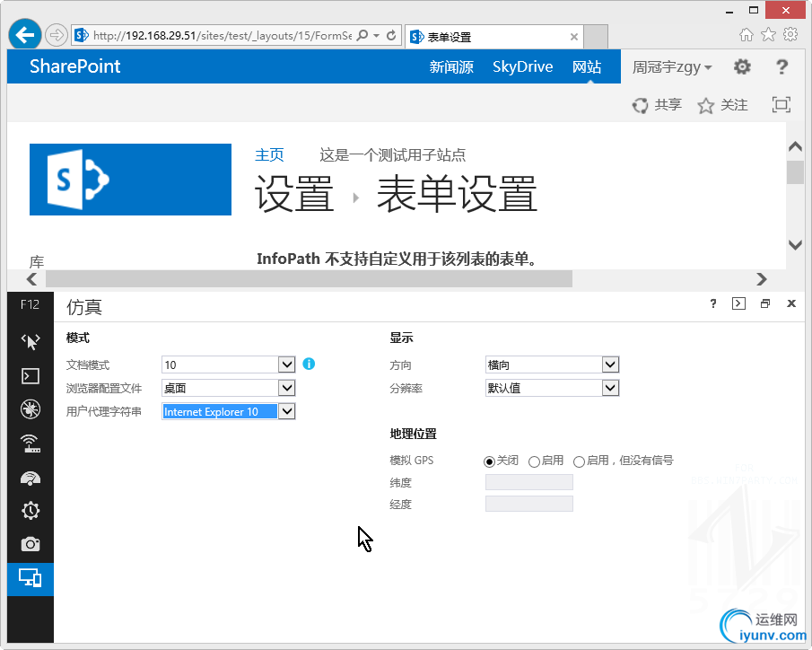This screenshot has width=812, height=650.
Task: Open the F12 Debugger bug icon
Action: point(30,409)
